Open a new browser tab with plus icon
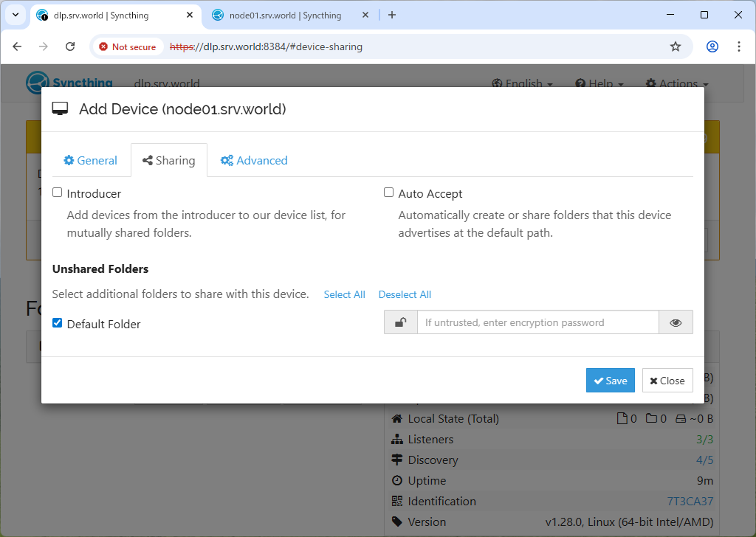The image size is (756, 537). click(392, 15)
